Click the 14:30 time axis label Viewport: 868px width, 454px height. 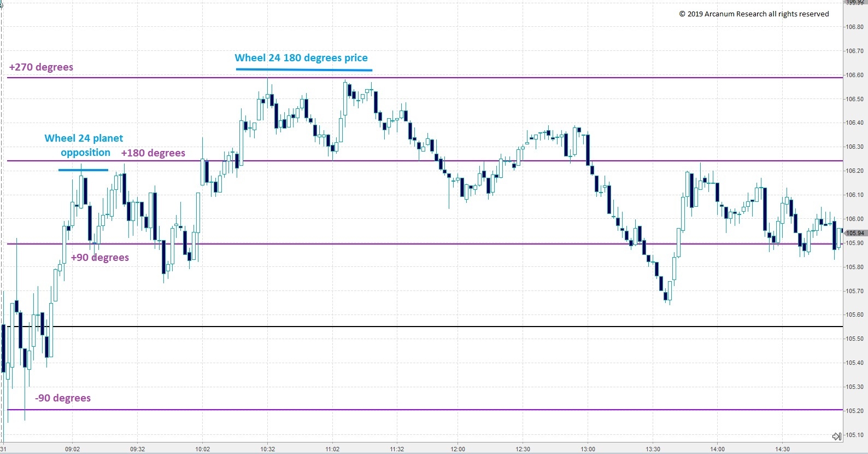pyautogui.click(x=782, y=449)
